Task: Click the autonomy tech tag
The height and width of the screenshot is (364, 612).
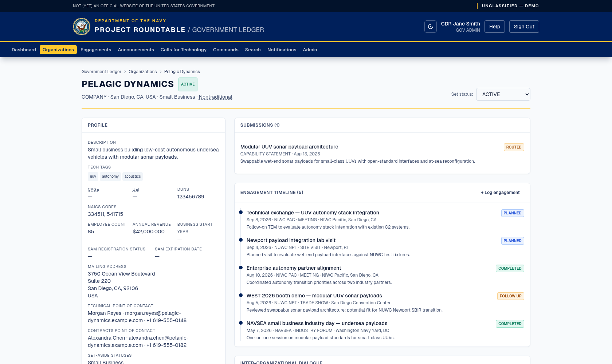Action: [110, 177]
